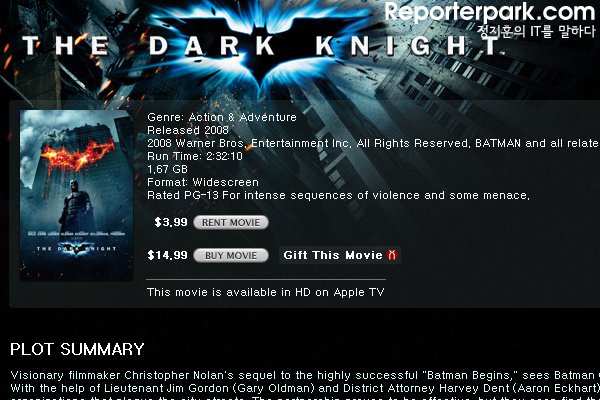The height and width of the screenshot is (400, 600).
Task: Click the Genre: Action & Adventure text
Action: coord(222,117)
